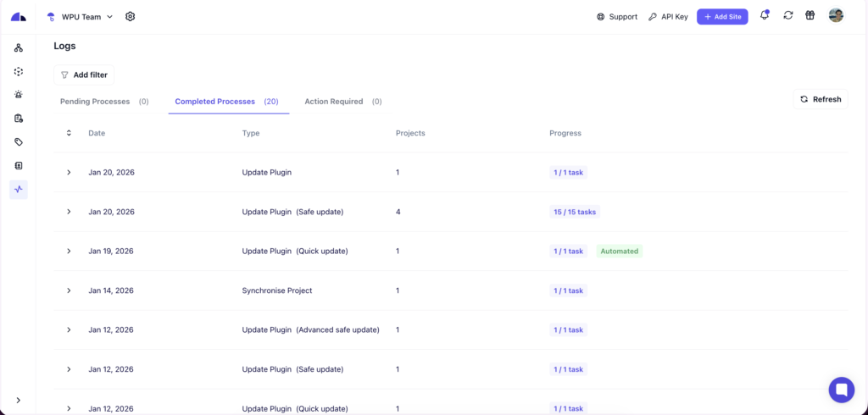Expand the Jan 19 Quick update row
This screenshot has height=415, width=868.
pyautogui.click(x=69, y=251)
